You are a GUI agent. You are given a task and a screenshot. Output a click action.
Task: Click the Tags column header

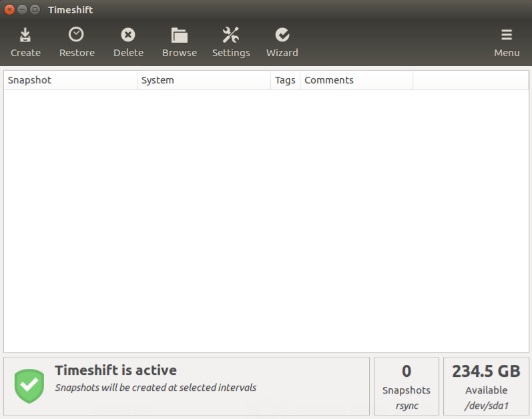[x=285, y=80]
